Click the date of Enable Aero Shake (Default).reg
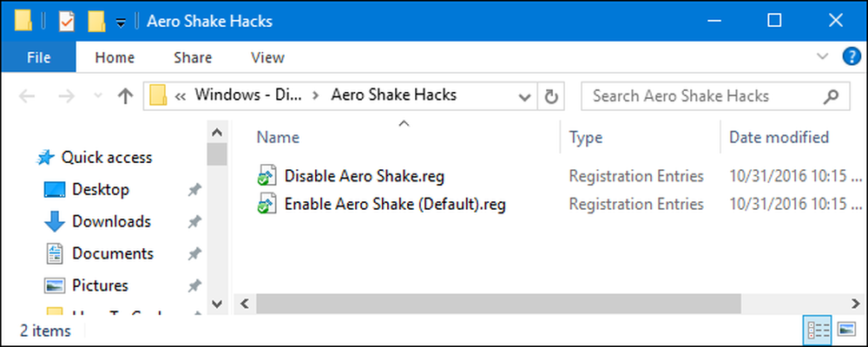Screen dimensions: 868x347 point(795,204)
